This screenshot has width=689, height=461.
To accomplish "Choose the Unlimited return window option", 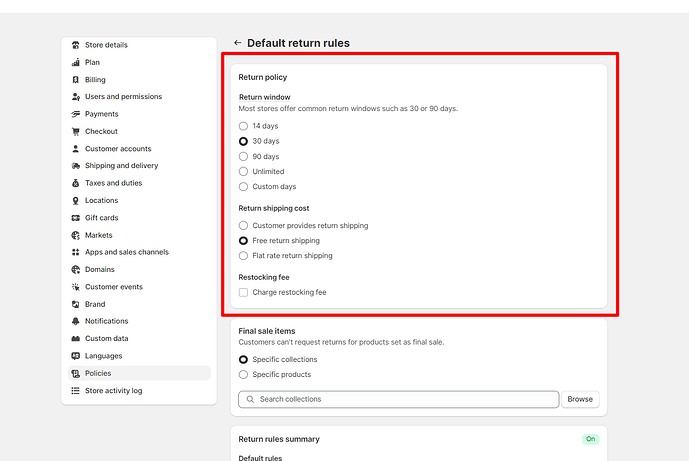I will tap(243, 171).
